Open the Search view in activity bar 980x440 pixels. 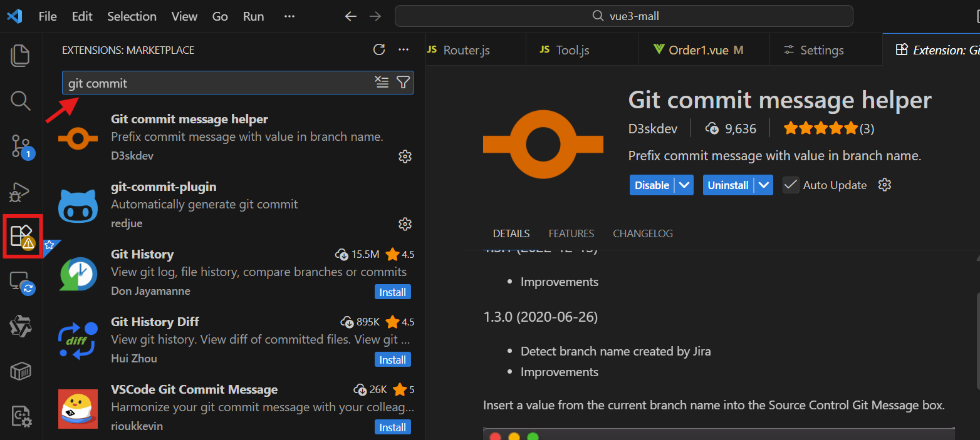[x=21, y=100]
